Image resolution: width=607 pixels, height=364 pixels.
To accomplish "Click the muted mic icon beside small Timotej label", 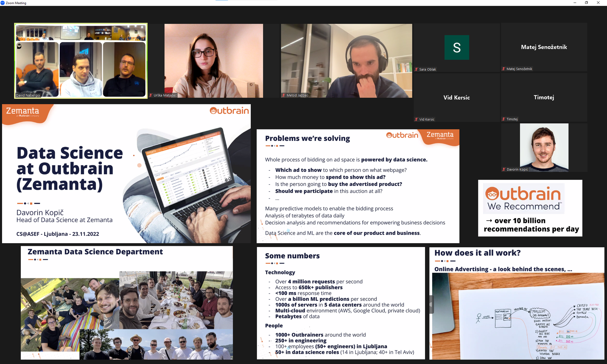I will (504, 119).
